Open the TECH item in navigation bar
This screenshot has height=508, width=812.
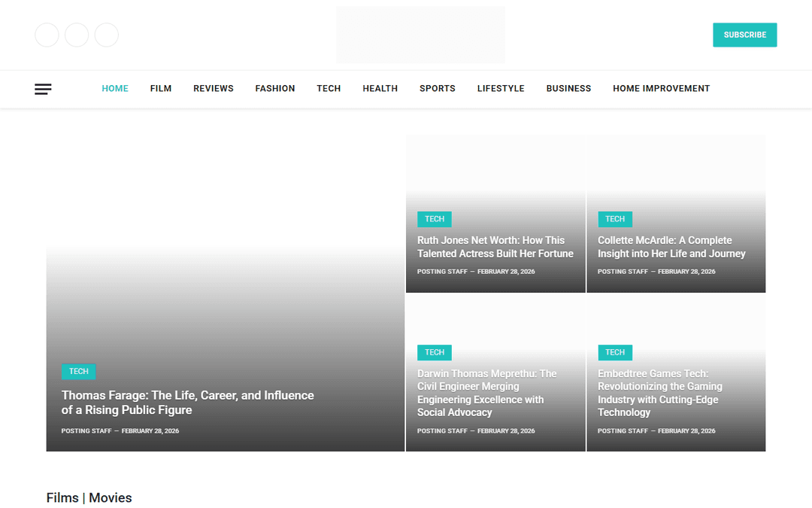tap(329, 89)
